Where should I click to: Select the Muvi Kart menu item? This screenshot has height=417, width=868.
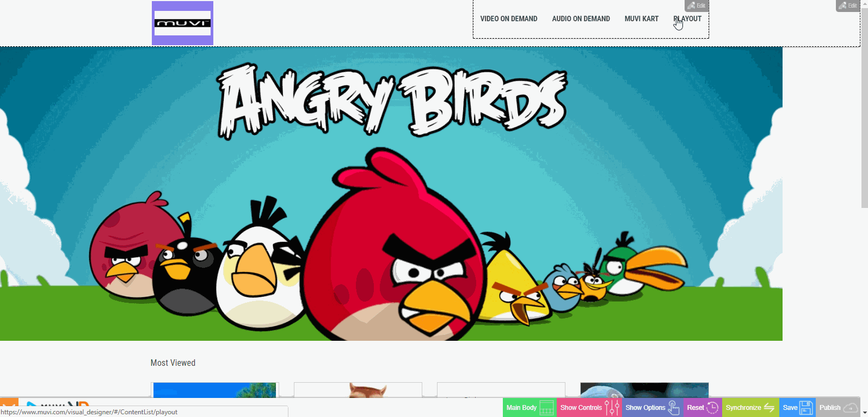coord(641,19)
